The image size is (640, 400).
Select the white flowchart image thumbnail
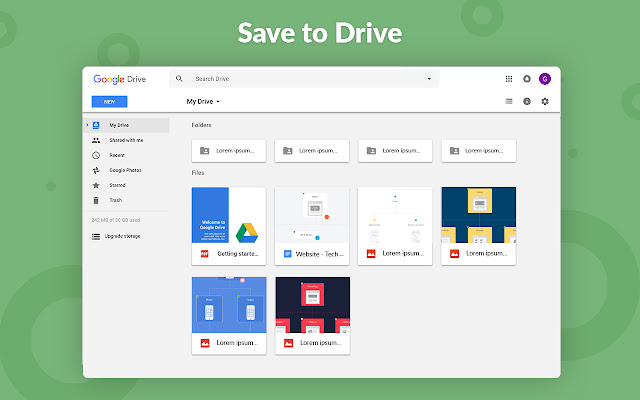click(395, 215)
